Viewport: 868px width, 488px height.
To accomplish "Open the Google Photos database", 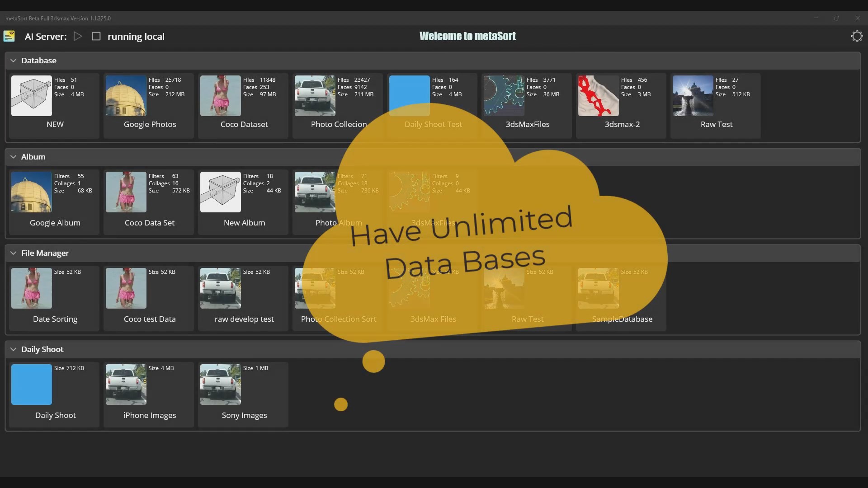I will (126, 96).
